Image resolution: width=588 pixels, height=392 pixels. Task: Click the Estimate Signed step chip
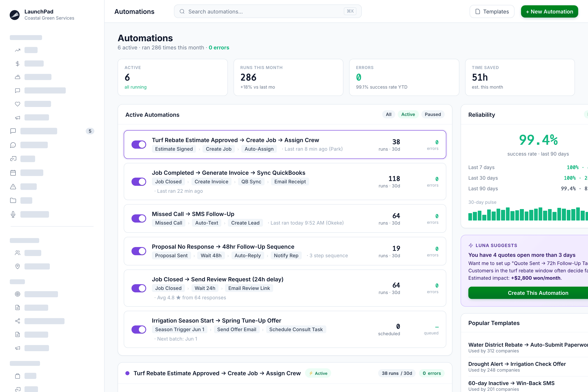coord(174,149)
